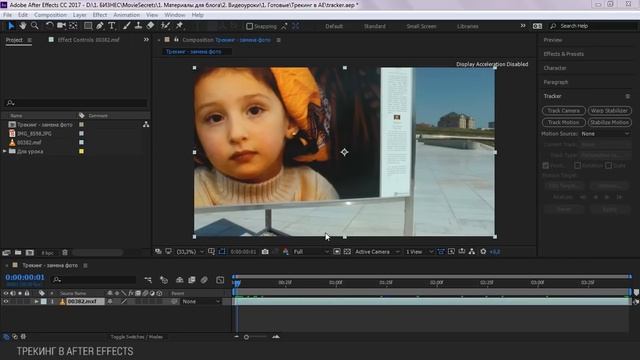Open the File menu

coord(7,15)
